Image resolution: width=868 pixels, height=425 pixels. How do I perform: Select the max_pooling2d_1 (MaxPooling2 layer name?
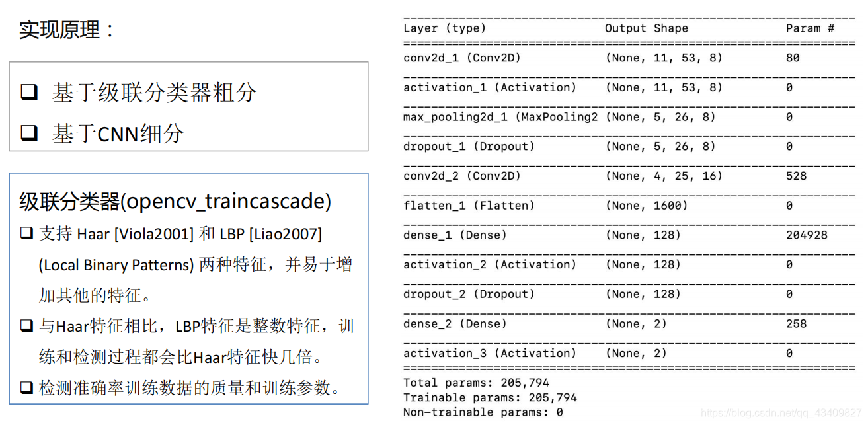[x=500, y=117]
